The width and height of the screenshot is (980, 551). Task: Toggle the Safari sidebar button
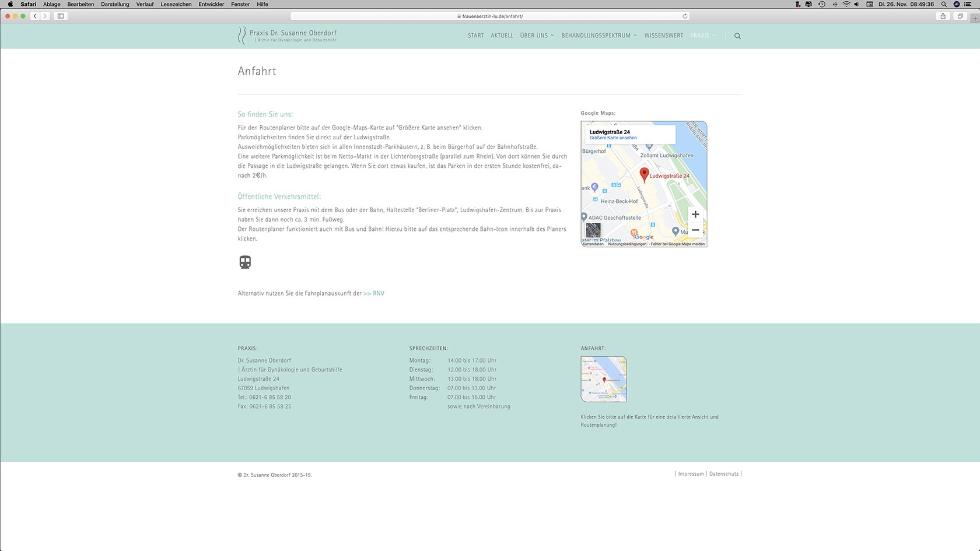click(61, 16)
